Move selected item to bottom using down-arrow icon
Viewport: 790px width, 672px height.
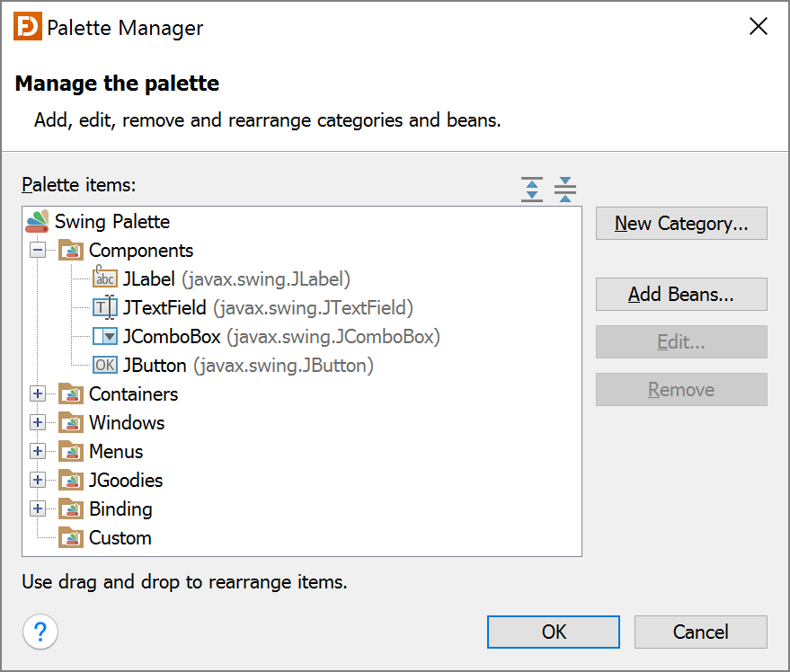(564, 189)
